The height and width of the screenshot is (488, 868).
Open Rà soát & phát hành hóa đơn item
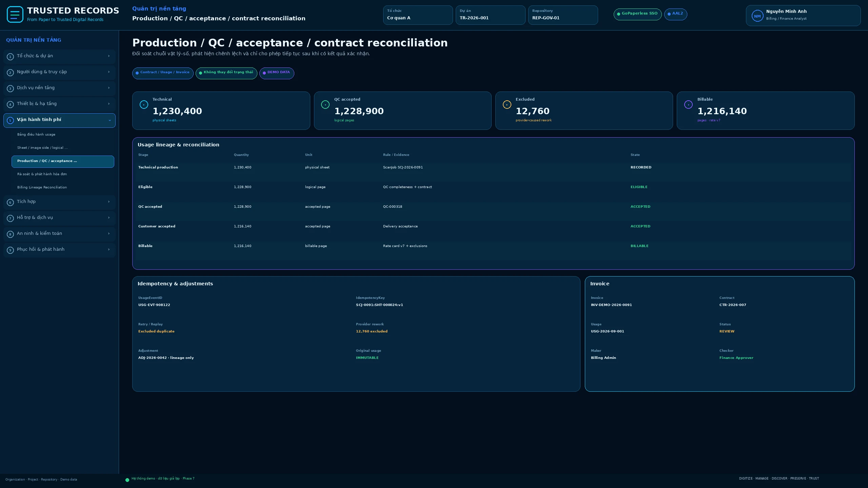click(x=63, y=174)
